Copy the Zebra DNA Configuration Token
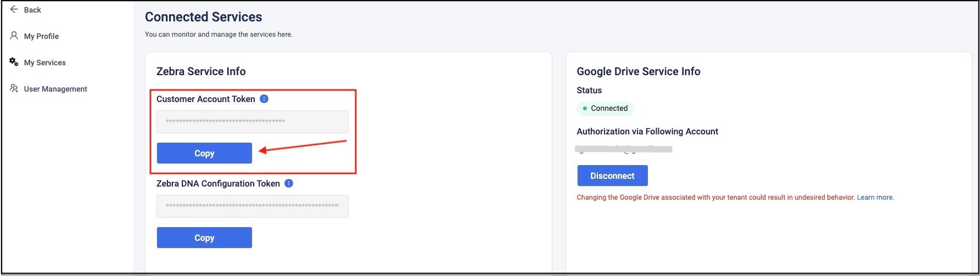This screenshot has width=980, height=276. [x=204, y=238]
